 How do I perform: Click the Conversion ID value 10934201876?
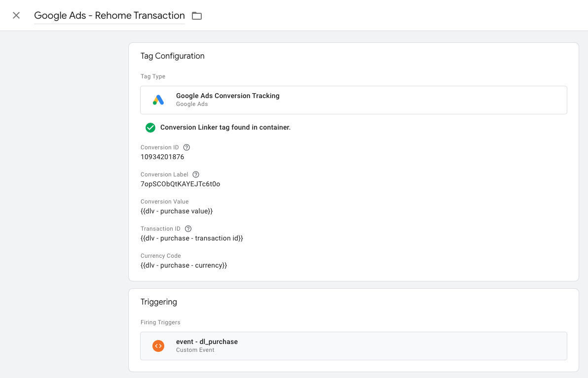(162, 157)
